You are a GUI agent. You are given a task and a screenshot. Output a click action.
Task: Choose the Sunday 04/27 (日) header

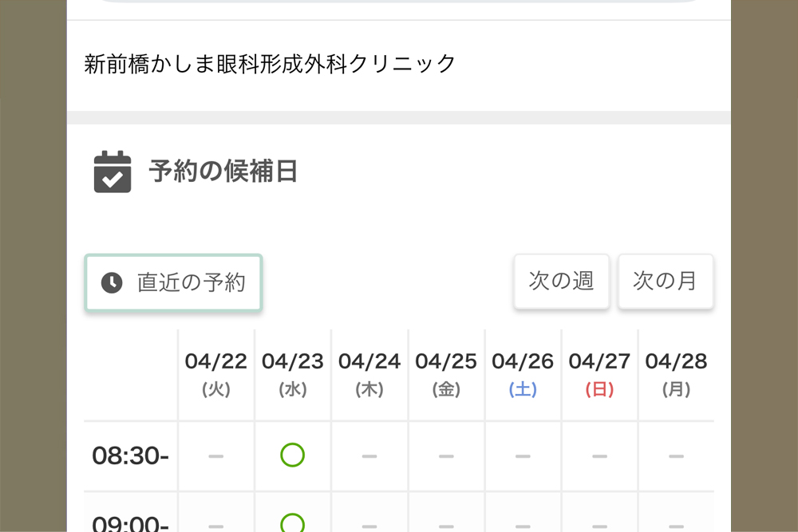599,375
